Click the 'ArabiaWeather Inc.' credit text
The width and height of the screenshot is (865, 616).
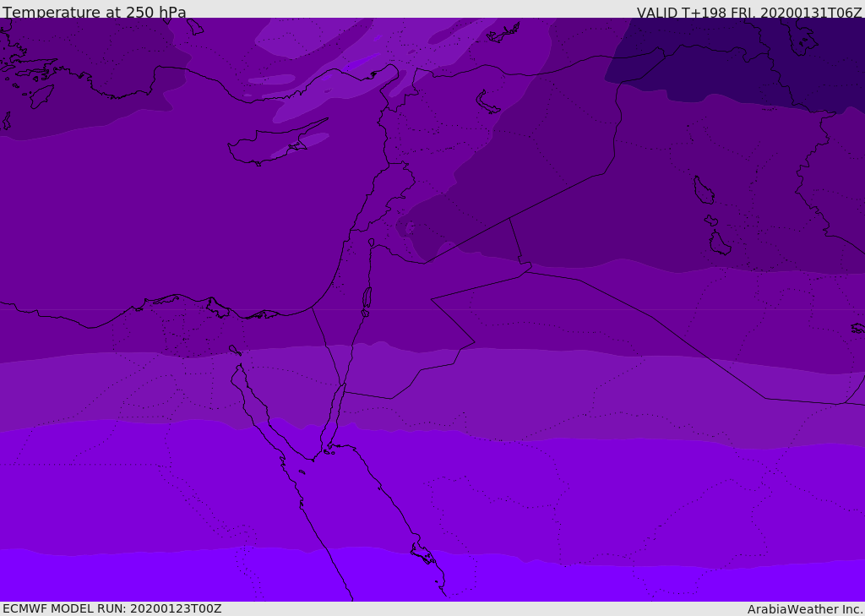[805, 609]
